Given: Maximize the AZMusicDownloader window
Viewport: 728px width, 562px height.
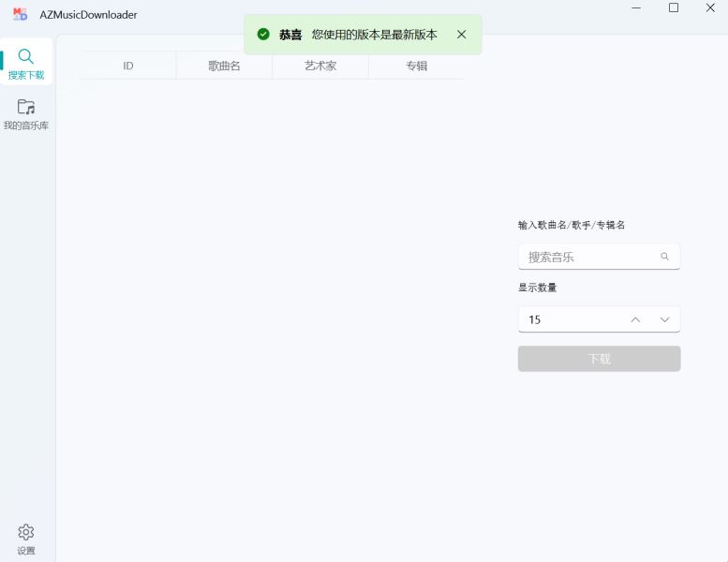Looking at the screenshot, I should point(674,7).
